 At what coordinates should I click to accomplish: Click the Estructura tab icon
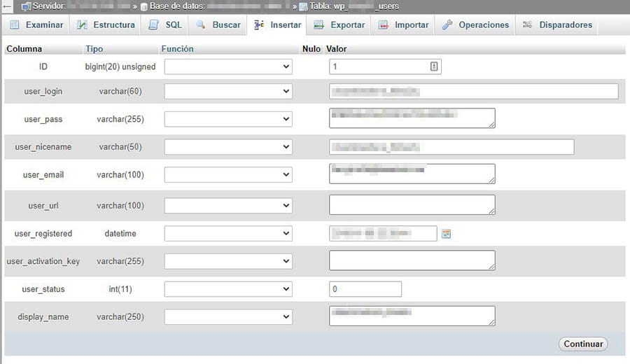tap(82, 25)
